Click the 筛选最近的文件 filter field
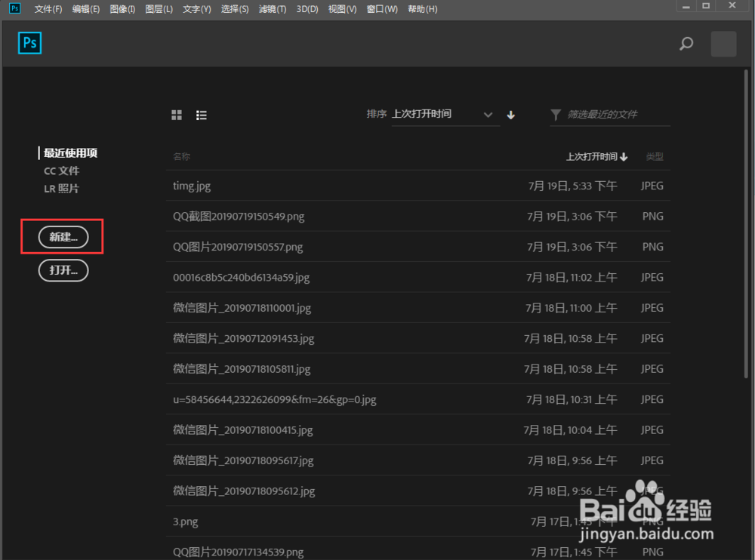Viewport: 755px width, 560px height. tap(609, 115)
